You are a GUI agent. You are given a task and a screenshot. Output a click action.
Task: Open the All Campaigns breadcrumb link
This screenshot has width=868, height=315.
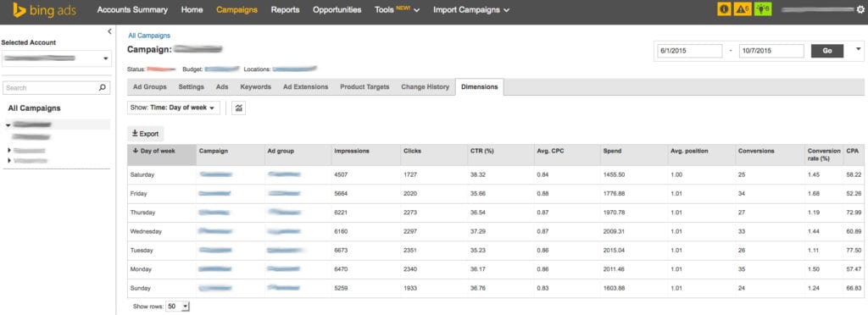point(149,36)
